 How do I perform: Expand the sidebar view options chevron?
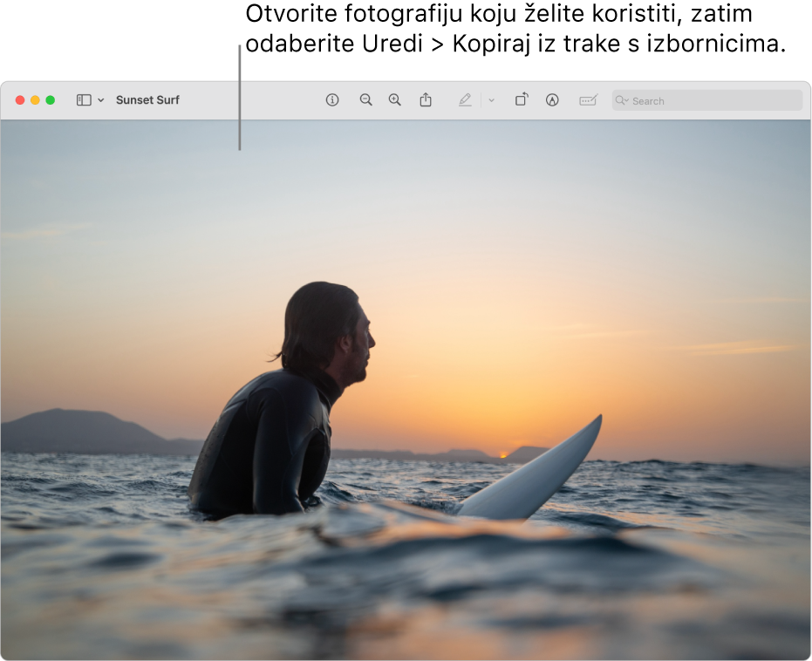click(101, 100)
